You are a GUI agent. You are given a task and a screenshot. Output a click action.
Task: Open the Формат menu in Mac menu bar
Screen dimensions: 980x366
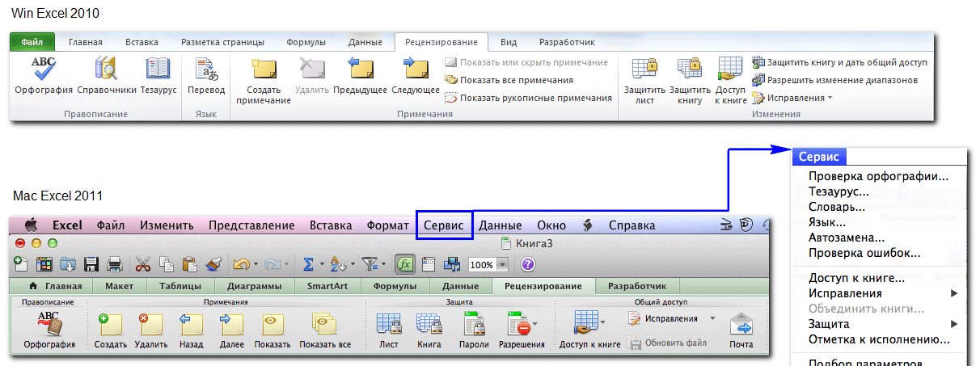(x=387, y=225)
